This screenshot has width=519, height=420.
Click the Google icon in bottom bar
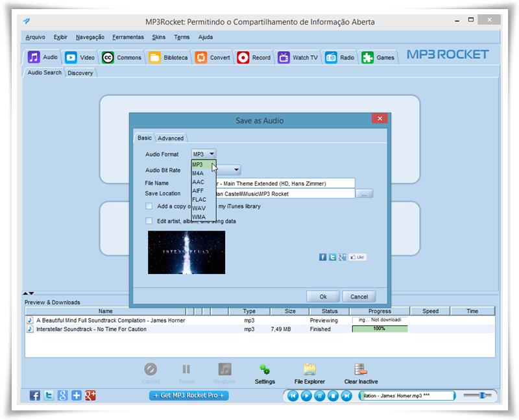(x=62, y=395)
